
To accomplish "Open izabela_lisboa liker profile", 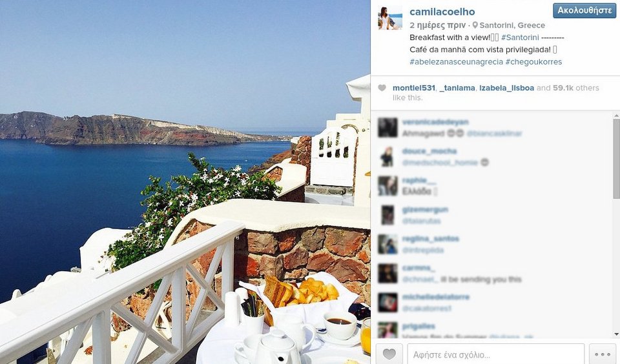I will 506,88.
